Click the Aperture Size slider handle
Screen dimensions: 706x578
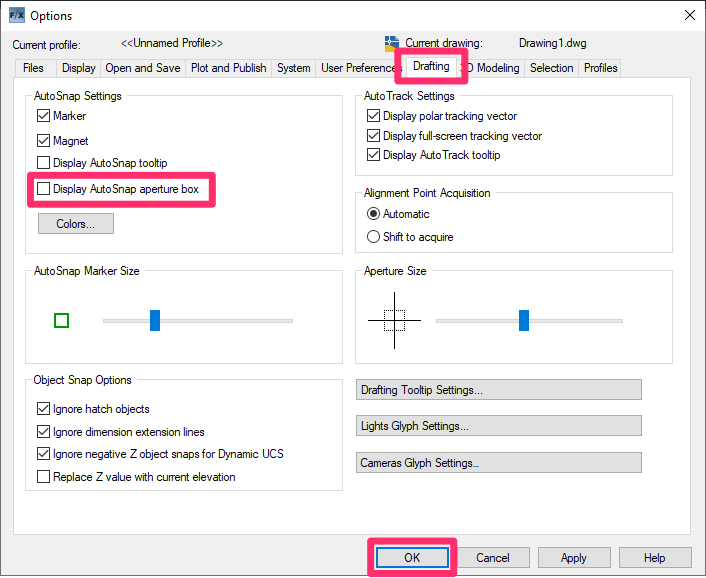(x=524, y=321)
